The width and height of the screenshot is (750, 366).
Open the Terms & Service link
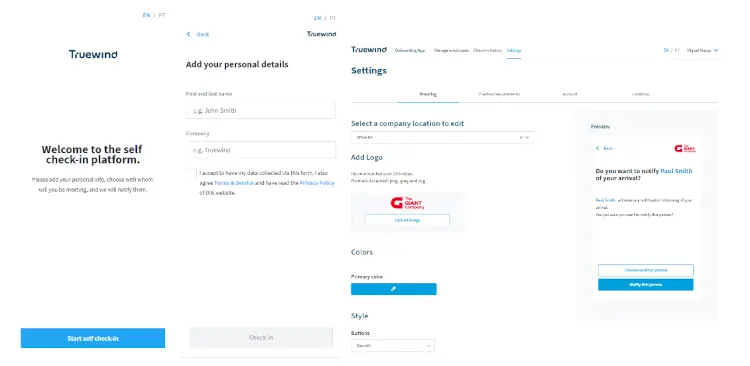[x=234, y=183]
